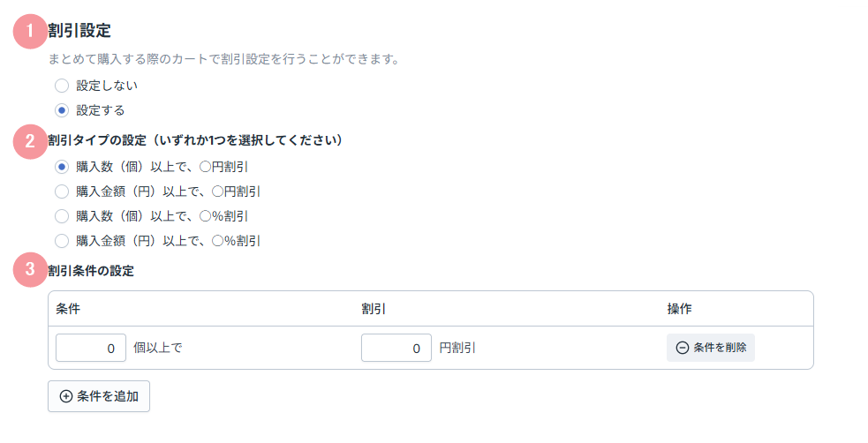Screen dimensions: 868x443
Task: Click the plus circle icon beside 条件を追加
Action: (66, 396)
